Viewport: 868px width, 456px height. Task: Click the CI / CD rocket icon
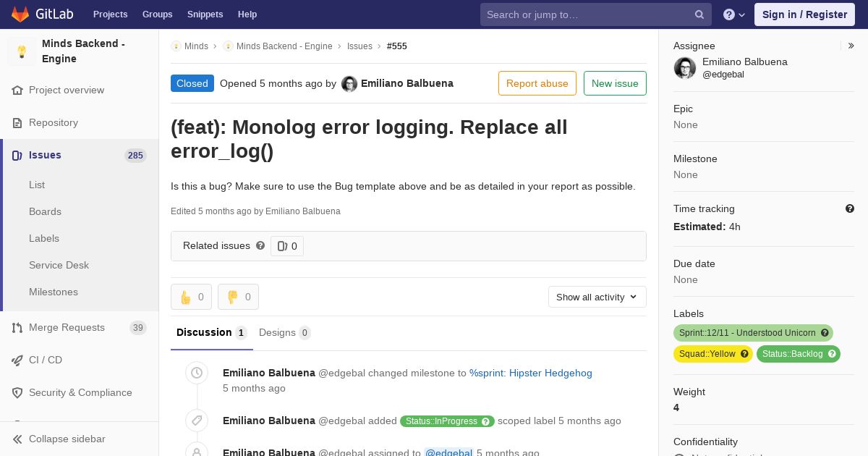[17, 360]
